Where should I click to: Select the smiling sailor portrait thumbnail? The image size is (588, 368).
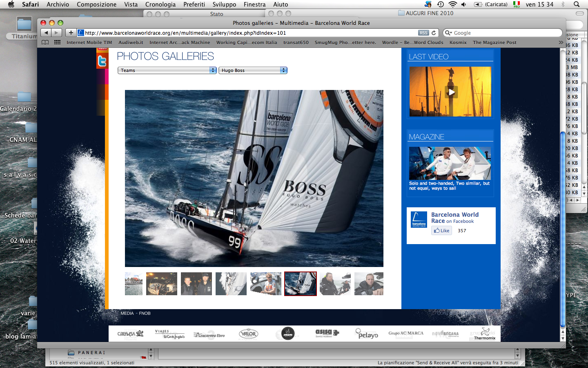pos(369,284)
